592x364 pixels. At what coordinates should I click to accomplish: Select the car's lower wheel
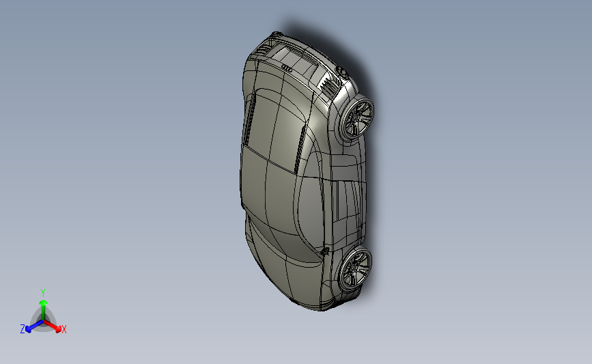pos(355,270)
